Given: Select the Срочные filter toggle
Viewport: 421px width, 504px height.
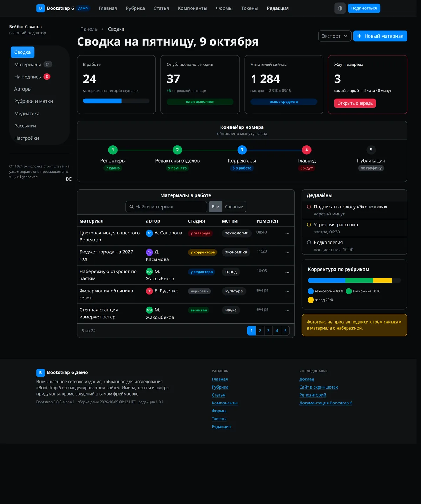Looking at the screenshot, I should [x=234, y=207].
